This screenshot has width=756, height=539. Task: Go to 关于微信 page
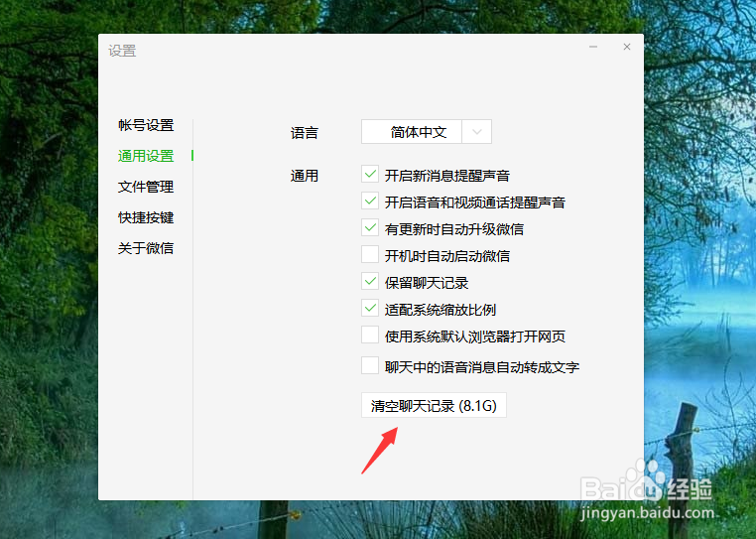coord(146,248)
